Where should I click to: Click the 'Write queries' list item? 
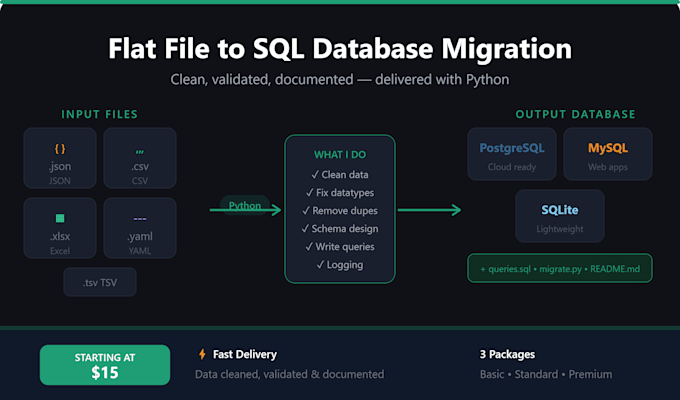(340, 246)
